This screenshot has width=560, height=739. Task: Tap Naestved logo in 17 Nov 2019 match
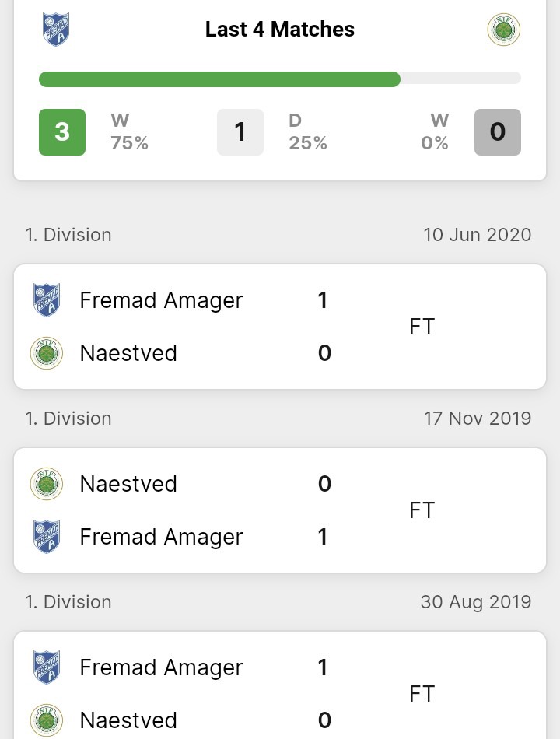pos(47,484)
